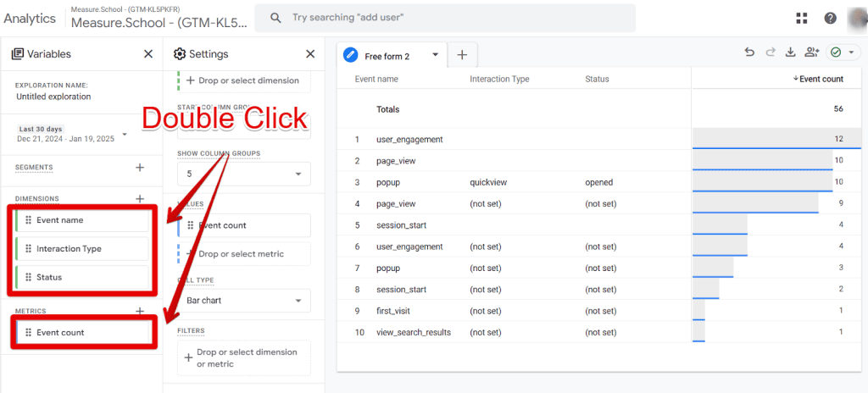Viewport: 868px width, 393px height.
Task: Open the Free form 2 tab dropdown arrow
Action: point(435,55)
